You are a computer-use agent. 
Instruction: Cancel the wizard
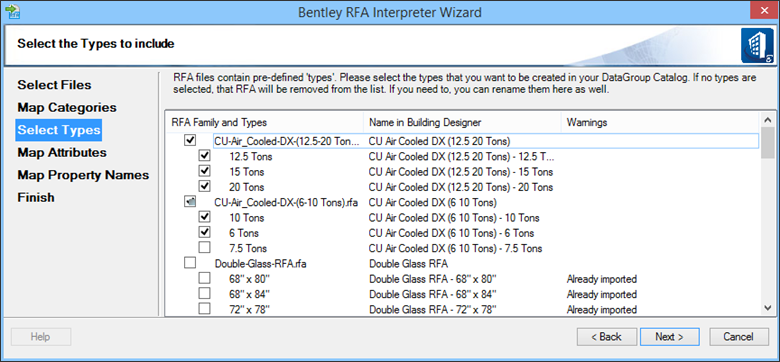click(x=739, y=337)
